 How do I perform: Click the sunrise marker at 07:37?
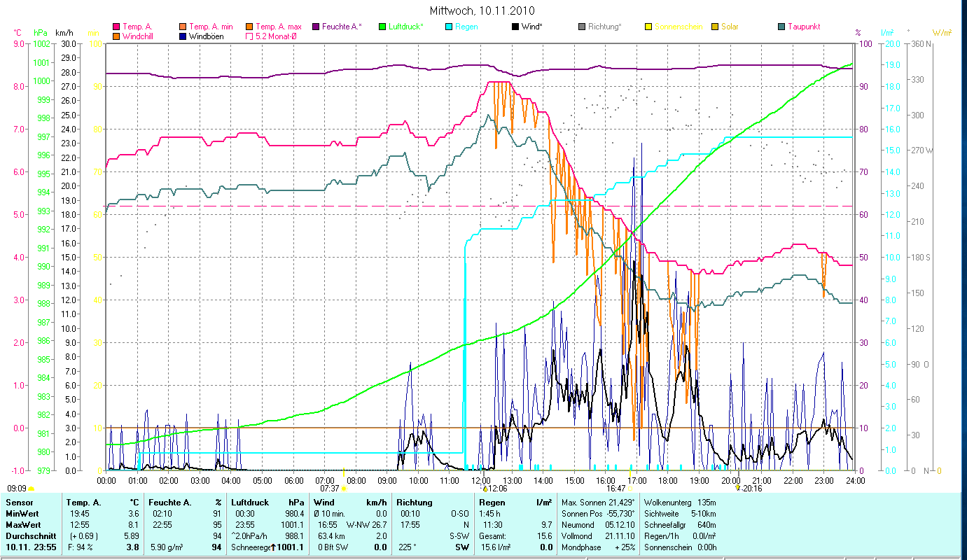click(343, 488)
